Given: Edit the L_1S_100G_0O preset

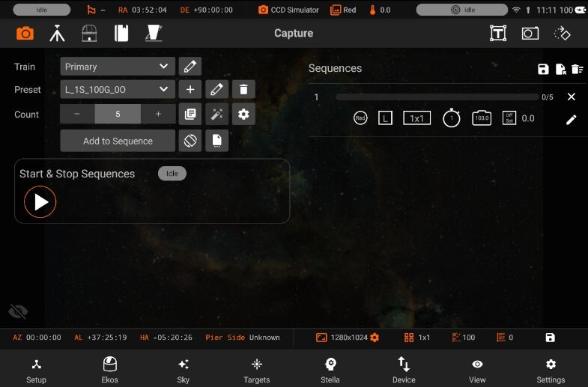Looking at the screenshot, I should (x=216, y=89).
